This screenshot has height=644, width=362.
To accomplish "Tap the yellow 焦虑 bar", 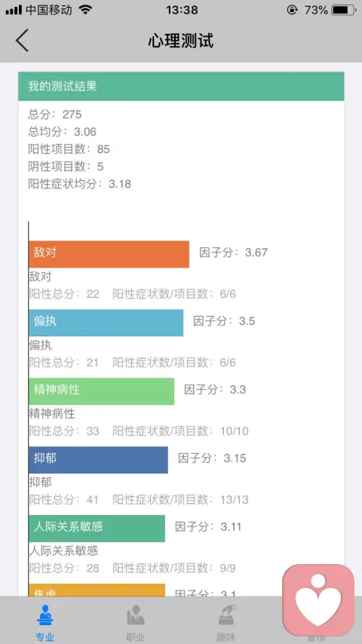I will pos(97,590).
